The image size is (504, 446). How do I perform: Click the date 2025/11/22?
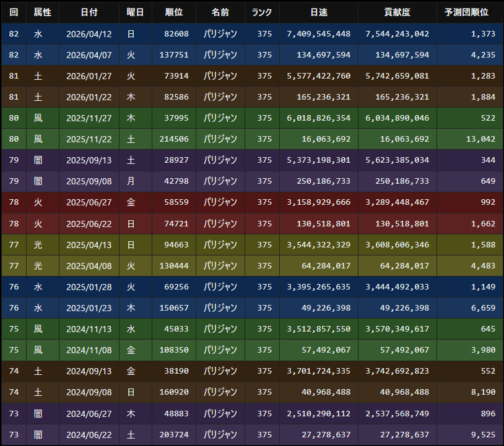point(89,139)
